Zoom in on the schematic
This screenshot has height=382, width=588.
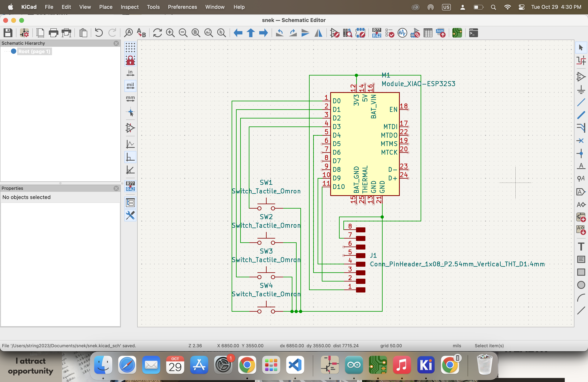170,33
